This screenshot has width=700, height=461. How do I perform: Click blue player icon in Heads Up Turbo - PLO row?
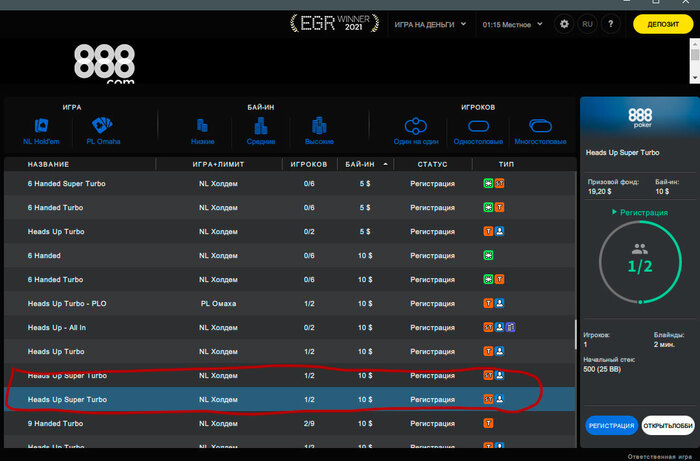(500, 303)
